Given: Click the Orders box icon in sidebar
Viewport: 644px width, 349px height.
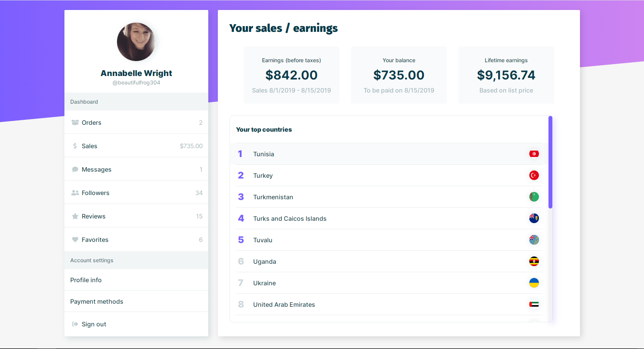Looking at the screenshot, I should coord(75,122).
